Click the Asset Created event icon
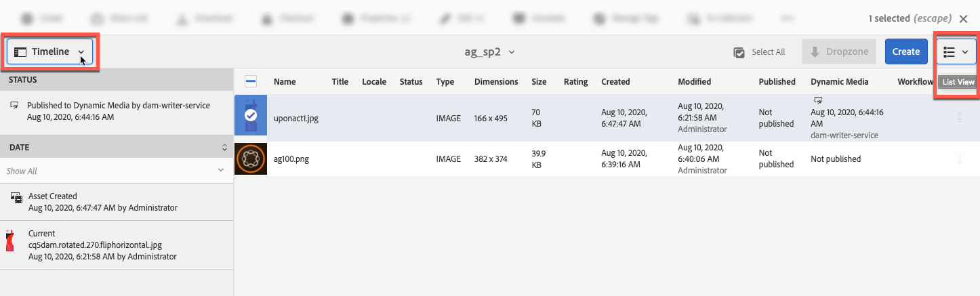The image size is (980, 296). click(x=15, y=197)
